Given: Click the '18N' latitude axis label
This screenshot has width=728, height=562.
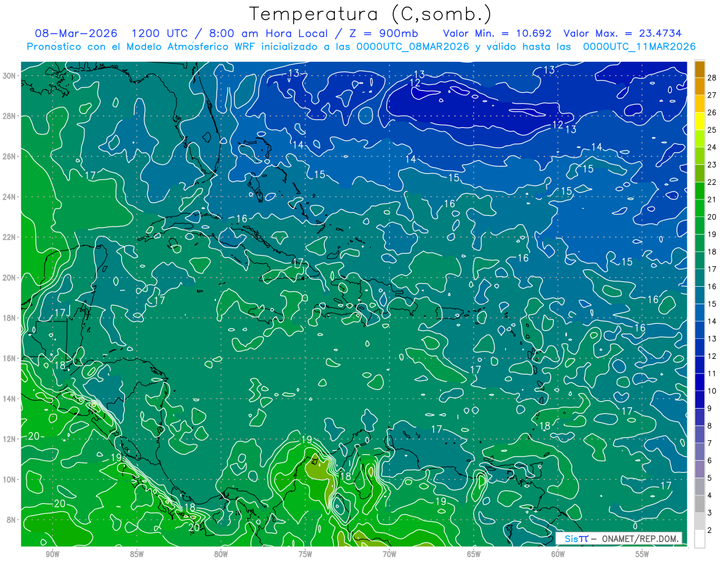Looking at the screenshot, I should [x=10, y=318].
